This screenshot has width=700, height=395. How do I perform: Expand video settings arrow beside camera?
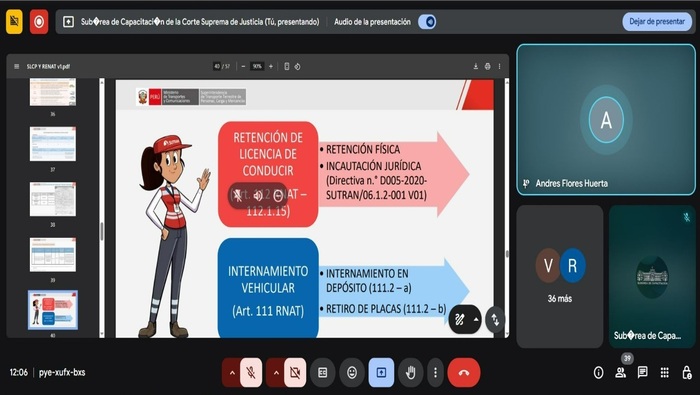(275, 372)
